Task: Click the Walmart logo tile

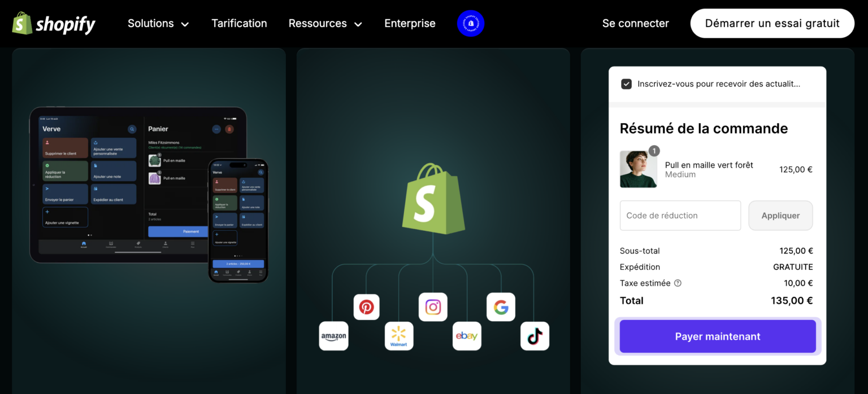Action: (399, 336)
